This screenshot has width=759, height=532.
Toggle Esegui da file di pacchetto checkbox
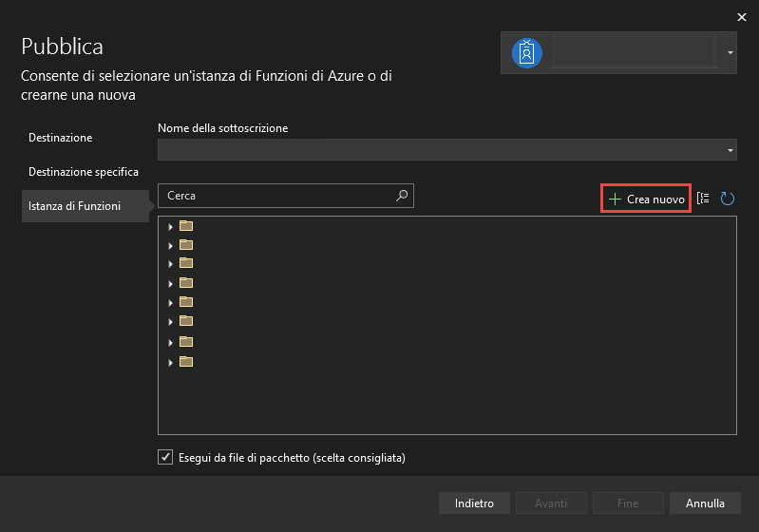coord(165,457)
